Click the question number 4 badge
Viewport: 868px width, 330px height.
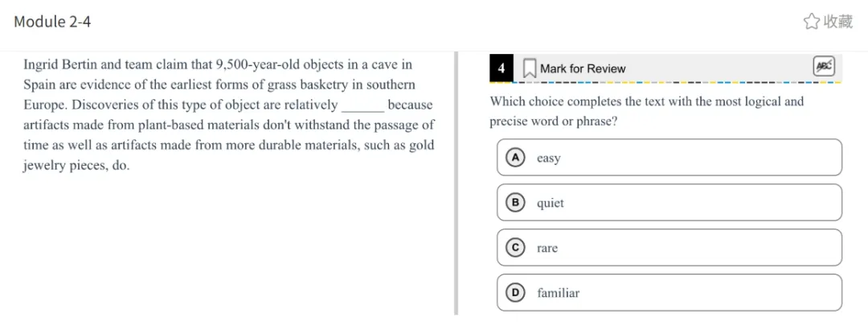pos(502,68)
